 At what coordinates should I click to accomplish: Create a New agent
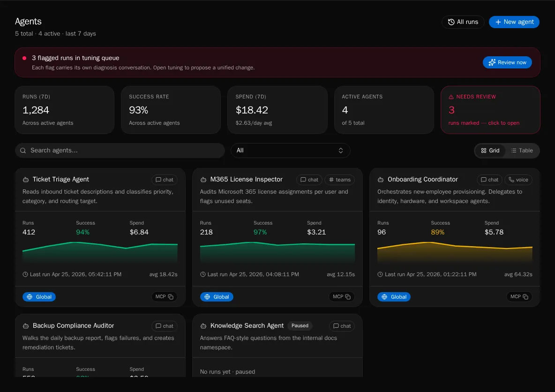pyautogui.click(x=514, y=22)
